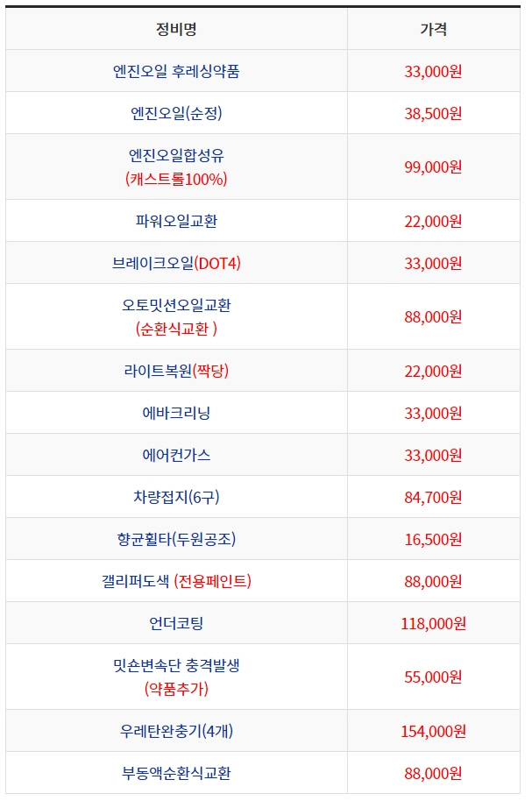
Task: Click 밋숀변속단 충격발생 service entry
Action: [176, 666]
